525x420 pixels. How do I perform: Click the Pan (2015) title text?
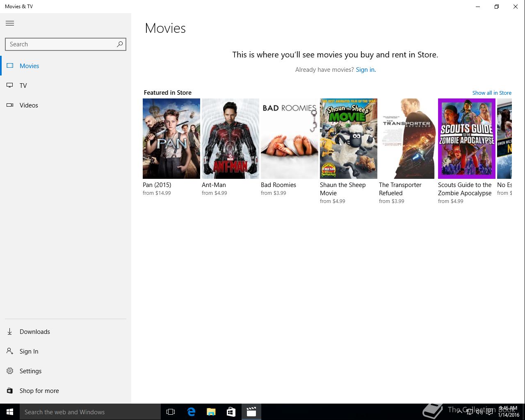click(157, 185)
